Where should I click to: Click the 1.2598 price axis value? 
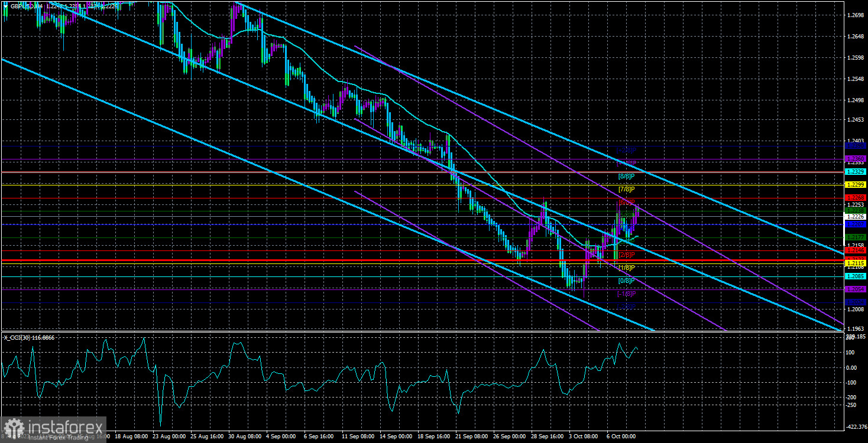856,58
